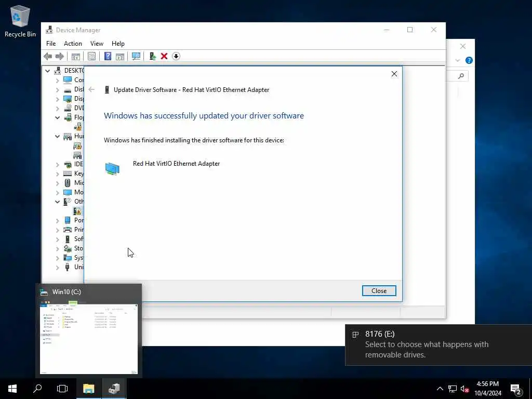Image resolution: width=532 pixels, height=399 pixels.
Task: Click blue help icon in background window
Action: 469,60
